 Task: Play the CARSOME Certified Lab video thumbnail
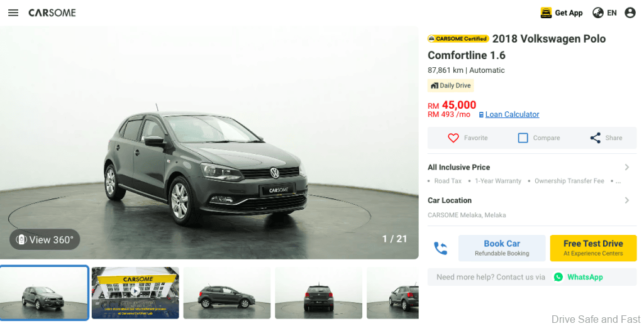(135, 293)
